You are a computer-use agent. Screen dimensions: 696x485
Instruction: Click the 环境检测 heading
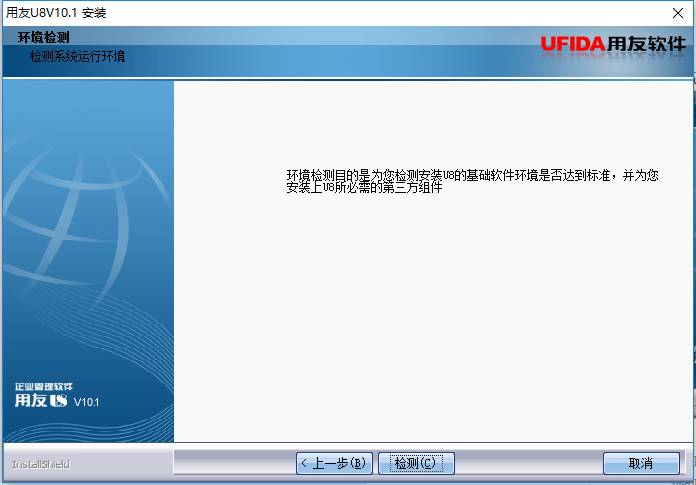(44, 37)
